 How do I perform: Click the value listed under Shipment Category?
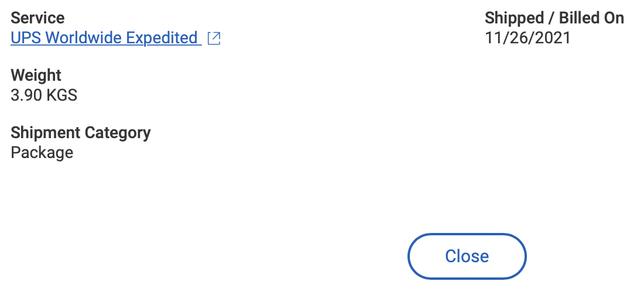(42, 153)
